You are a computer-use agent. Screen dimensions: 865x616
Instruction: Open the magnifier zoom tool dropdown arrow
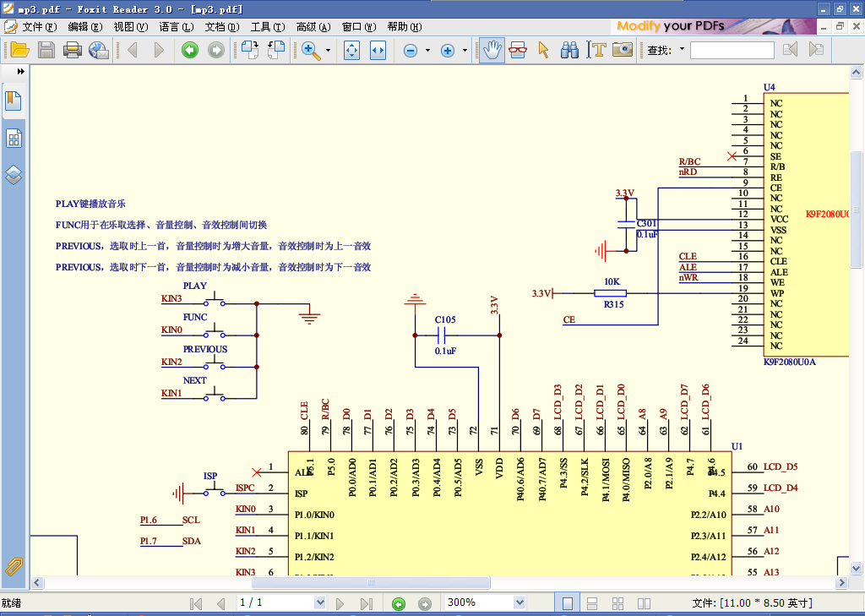click(x=329, y=50)
